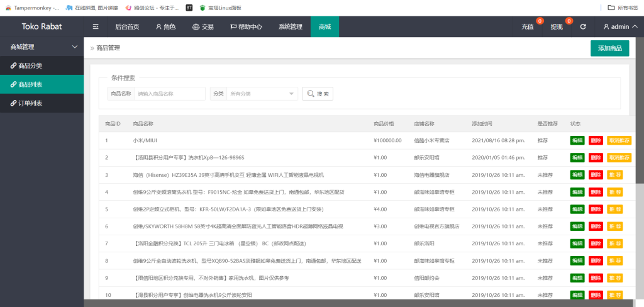Delete product ID 4 创维9公斤变频
Viewport: 644px width, 307px height.
[x=596, y=193]
